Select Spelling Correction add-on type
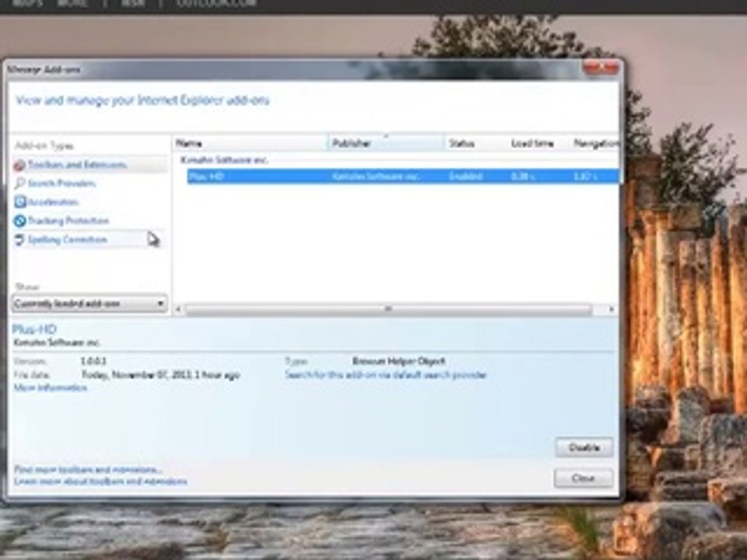This screenshot has width=747, height=560. click(89, 240)
